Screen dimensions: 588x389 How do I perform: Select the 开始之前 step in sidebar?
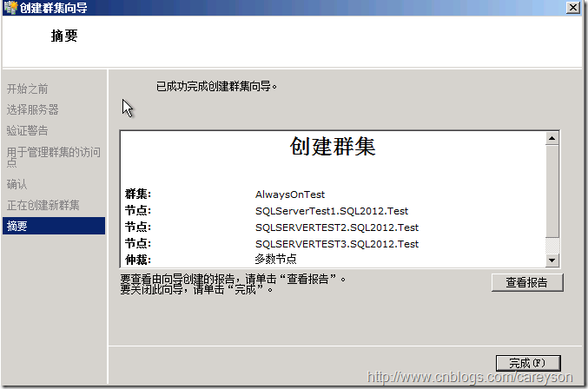[28, 89]
